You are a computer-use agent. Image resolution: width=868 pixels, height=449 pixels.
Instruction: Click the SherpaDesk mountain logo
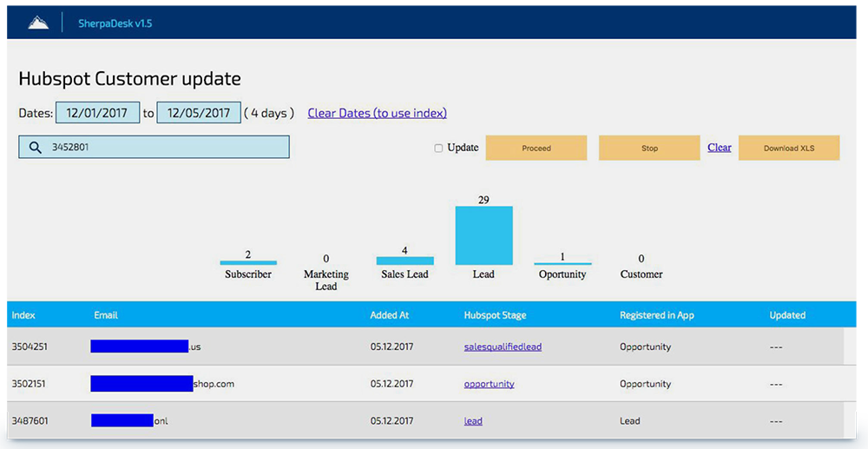pyautogui.click(x=38, y=23)
